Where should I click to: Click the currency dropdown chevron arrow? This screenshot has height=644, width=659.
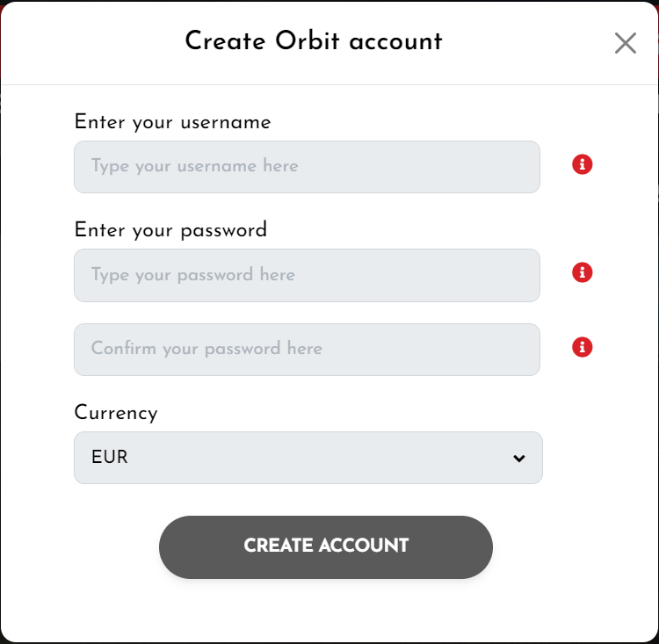[x=518, y=458]
